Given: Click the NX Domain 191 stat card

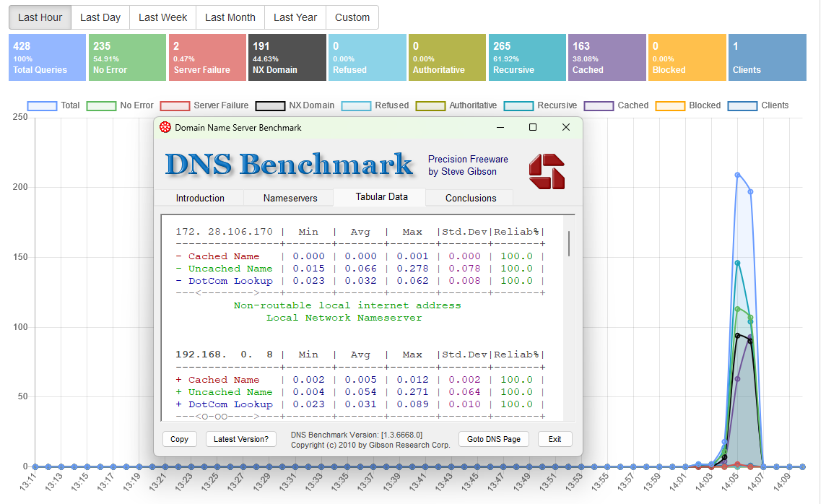Looking at the screenshot, I should (x=287, y=58).
